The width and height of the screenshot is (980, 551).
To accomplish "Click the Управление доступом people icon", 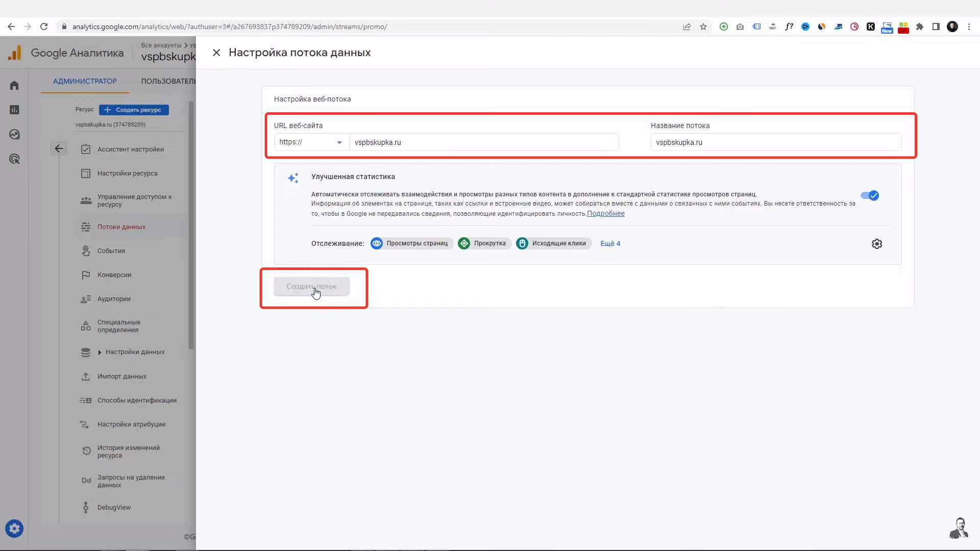I will [x=86, y=201].
